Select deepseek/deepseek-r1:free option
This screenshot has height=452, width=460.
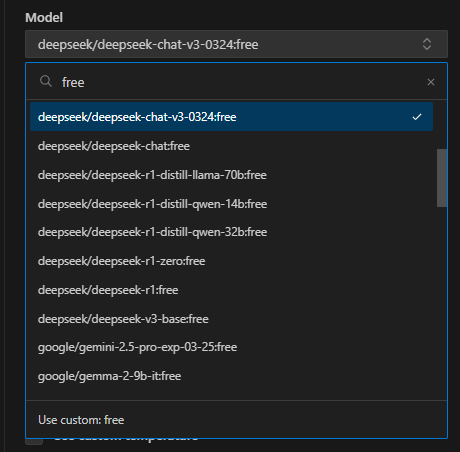coord(231,290)
